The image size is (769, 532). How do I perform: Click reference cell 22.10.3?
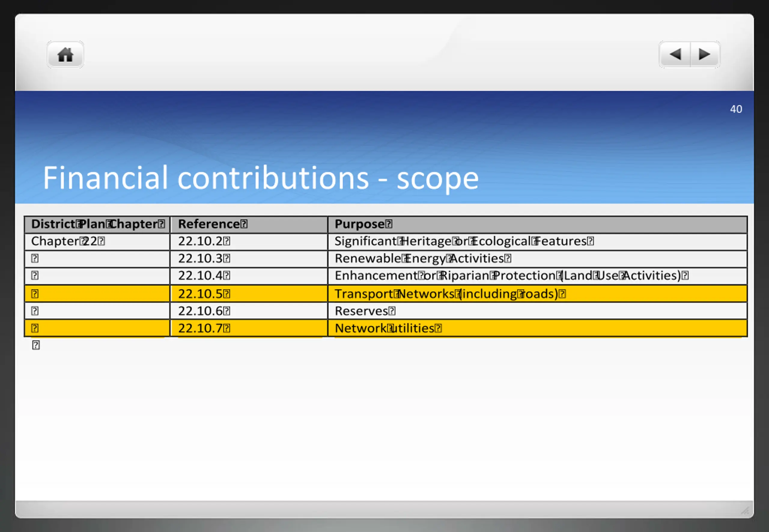[204, 258]
